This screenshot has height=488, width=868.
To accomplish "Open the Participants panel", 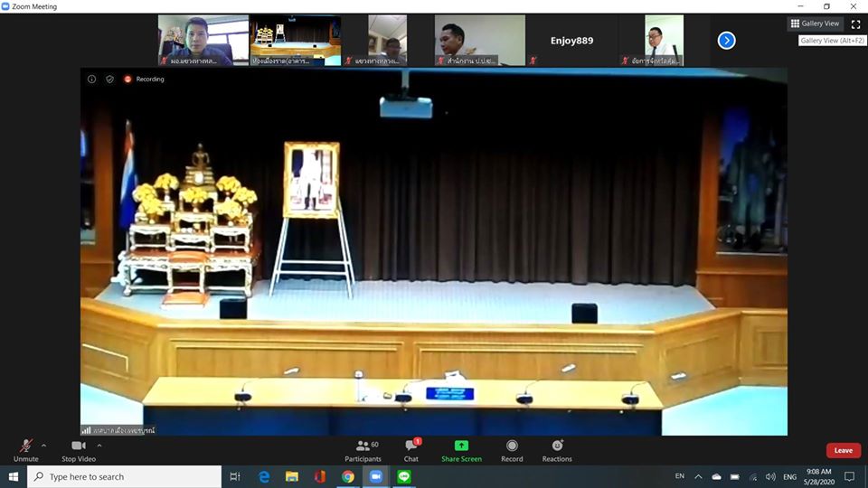I will [x=363, y=449].
